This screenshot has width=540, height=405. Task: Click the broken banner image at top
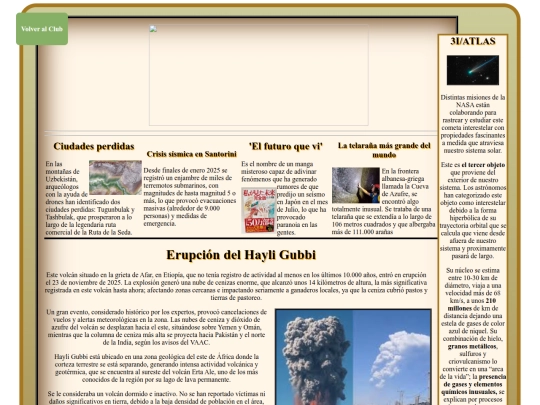[259, 75]
